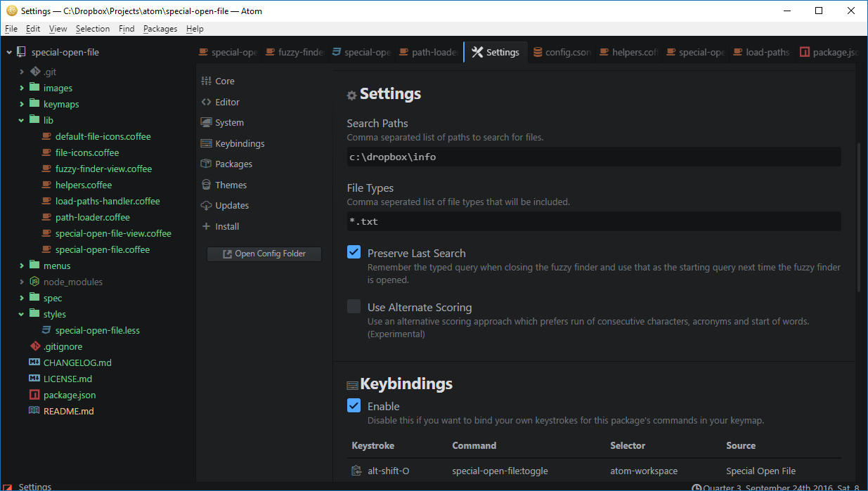The width and height of the screenshot is (868, 491).
Task: Enable the Use Alternate Scoring checkbox
Action: pyautogui.click(x=354, y=306)
